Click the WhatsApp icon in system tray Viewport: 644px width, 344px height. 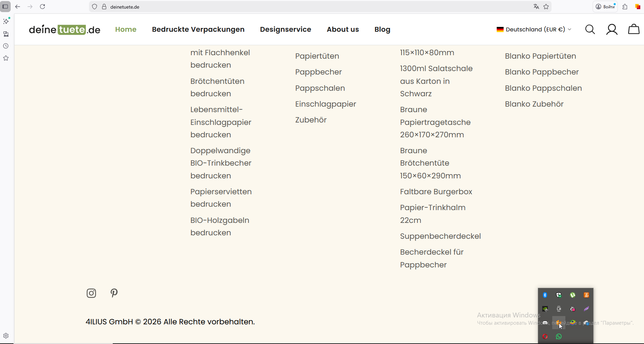559,336
